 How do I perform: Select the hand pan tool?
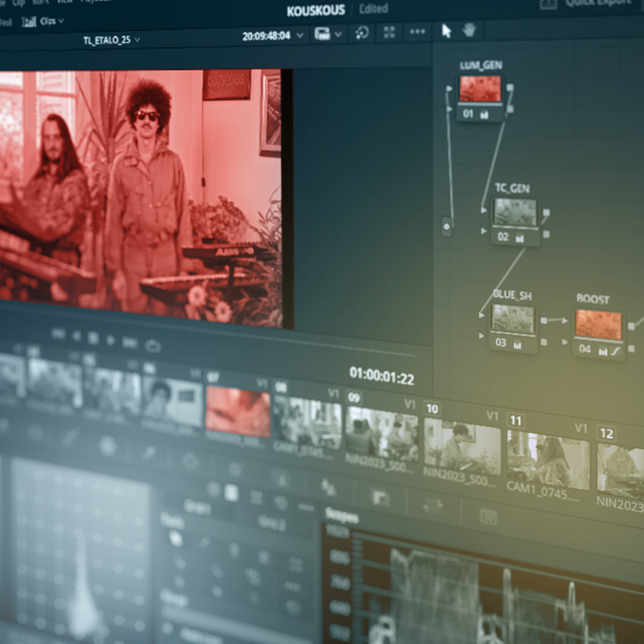click(469, 30)
